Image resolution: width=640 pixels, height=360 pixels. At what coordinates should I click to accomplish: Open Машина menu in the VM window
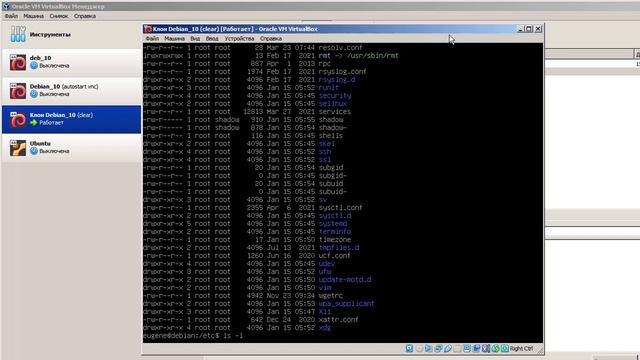[x=175, y=39]
